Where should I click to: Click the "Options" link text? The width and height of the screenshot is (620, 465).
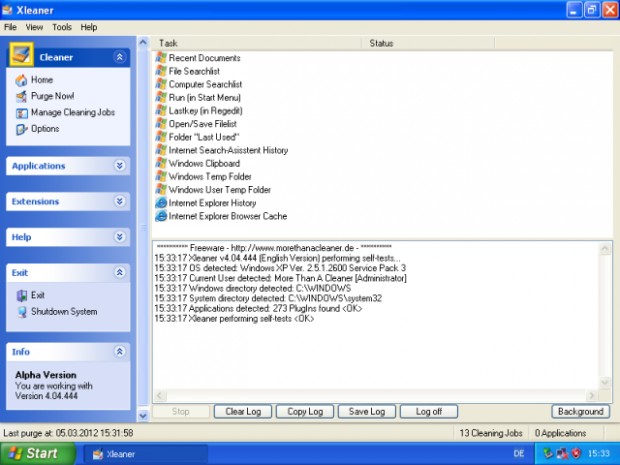[45, 129]
